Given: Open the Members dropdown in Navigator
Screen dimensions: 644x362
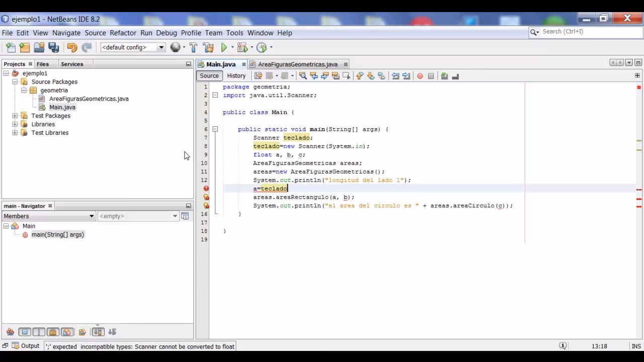Looking at the screenshot, I should 48,216.
